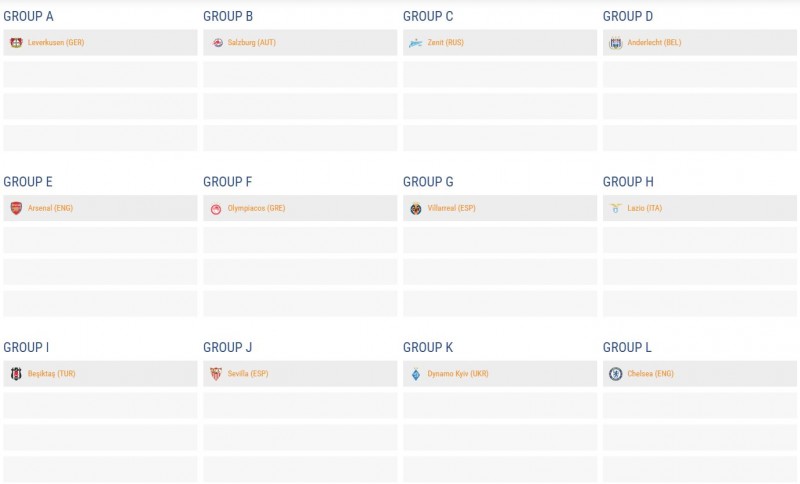This screenshot has height=484, width=800.
Task: Click the Villarreal club crest icon
Action: click(416, 208)
